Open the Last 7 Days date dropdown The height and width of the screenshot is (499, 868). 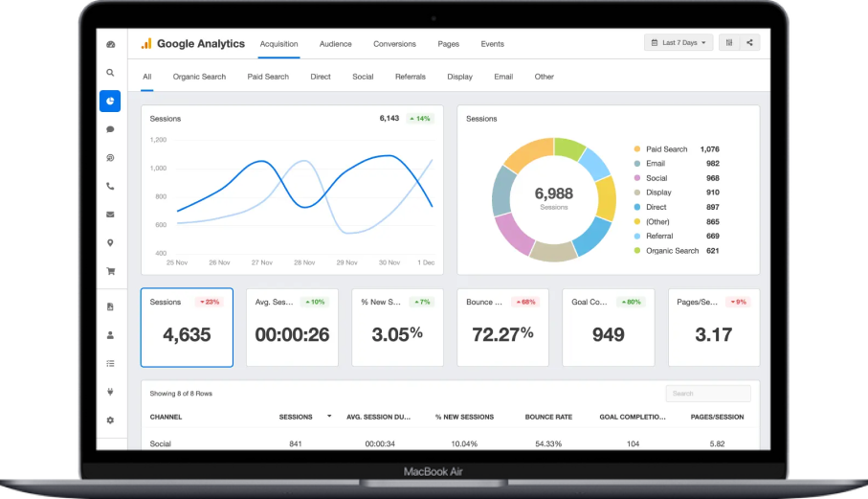pos(679,43)
